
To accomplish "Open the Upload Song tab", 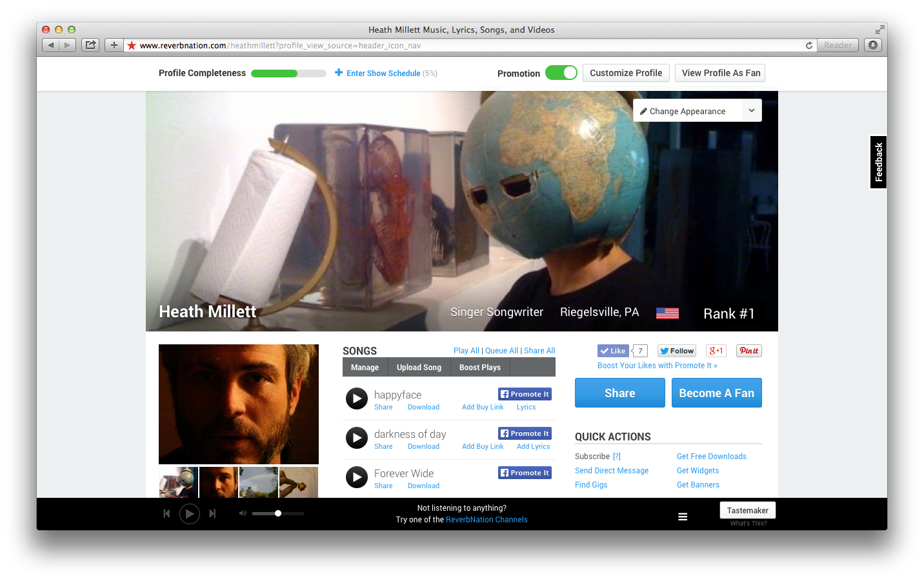I will tap(419, 368).
